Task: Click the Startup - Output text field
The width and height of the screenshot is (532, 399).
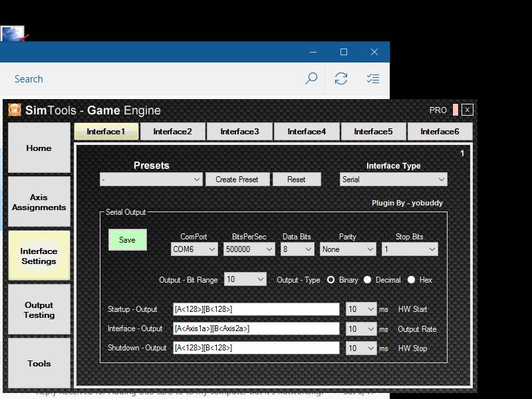Action: (256, 309)
